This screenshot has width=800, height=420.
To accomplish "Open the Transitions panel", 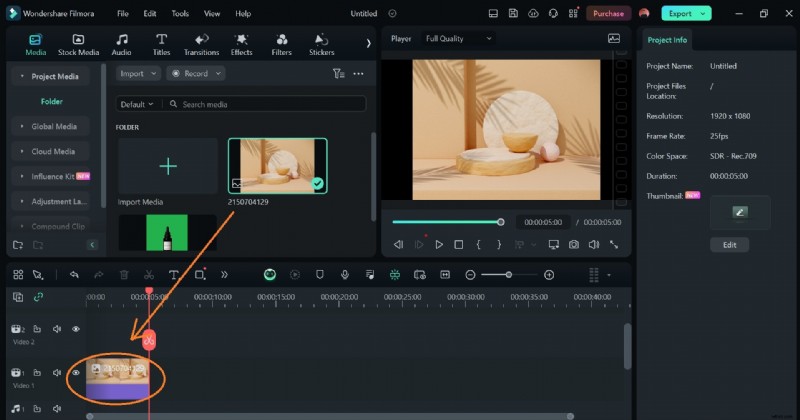I will click(x=201, y=44).
